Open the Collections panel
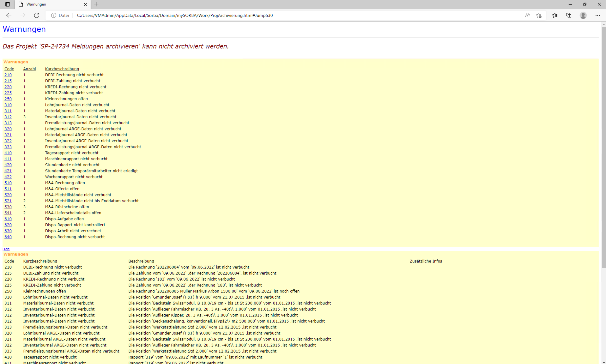This screenshot has height=364, width=606. pos(569,15)
